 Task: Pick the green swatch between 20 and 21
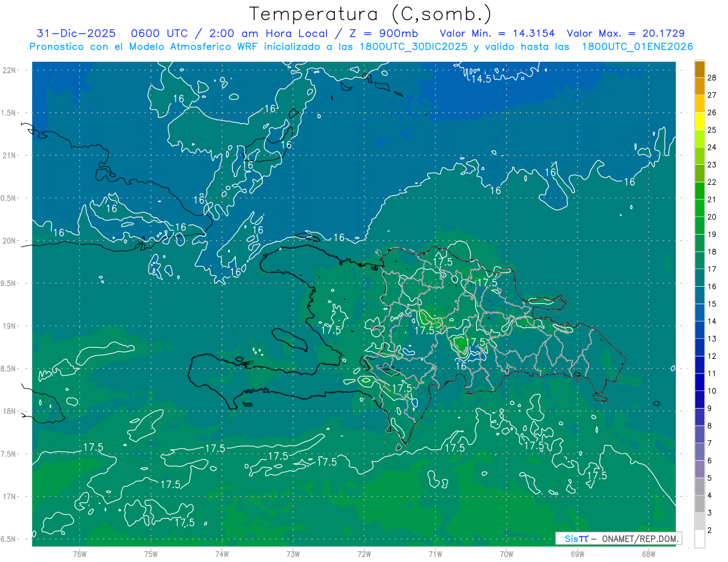(699, 208)
